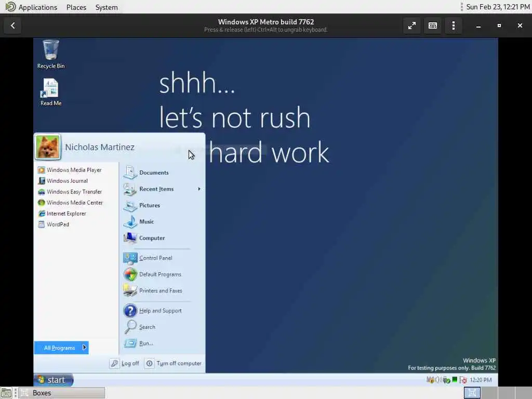Click the red shield security tray icon
Viewport: 532px width, 399px height.
tap(463, 380)
